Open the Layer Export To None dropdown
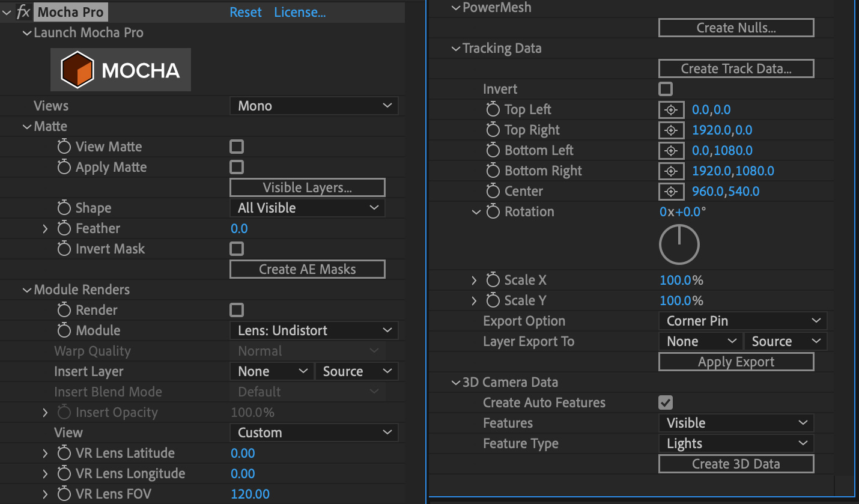 click(700, 341)
